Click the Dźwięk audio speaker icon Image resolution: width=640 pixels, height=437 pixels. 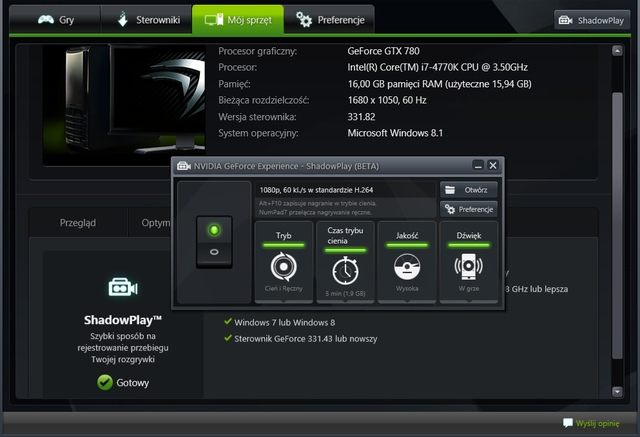pyautogui.click(x=468, y=268)
